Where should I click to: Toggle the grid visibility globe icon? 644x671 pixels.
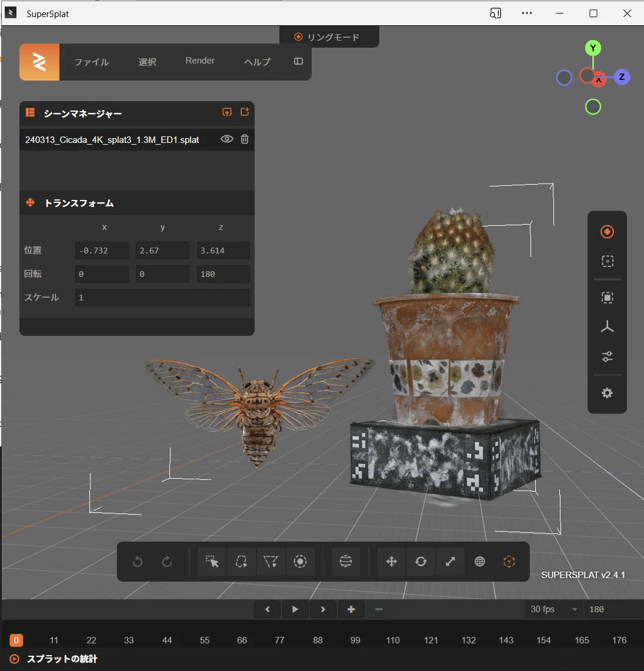point(480,562)
